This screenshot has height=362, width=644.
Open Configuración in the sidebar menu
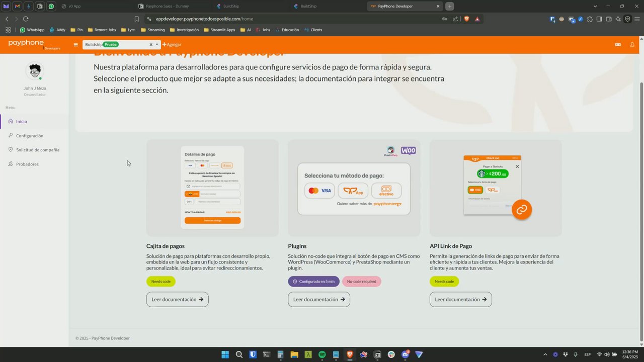tap(35, 136)
